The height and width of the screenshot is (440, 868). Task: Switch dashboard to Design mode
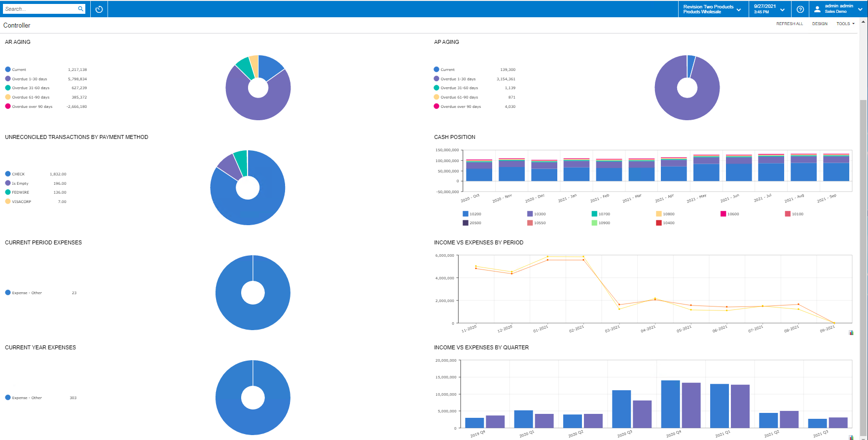pyautogui.click(x=820, y=24)
